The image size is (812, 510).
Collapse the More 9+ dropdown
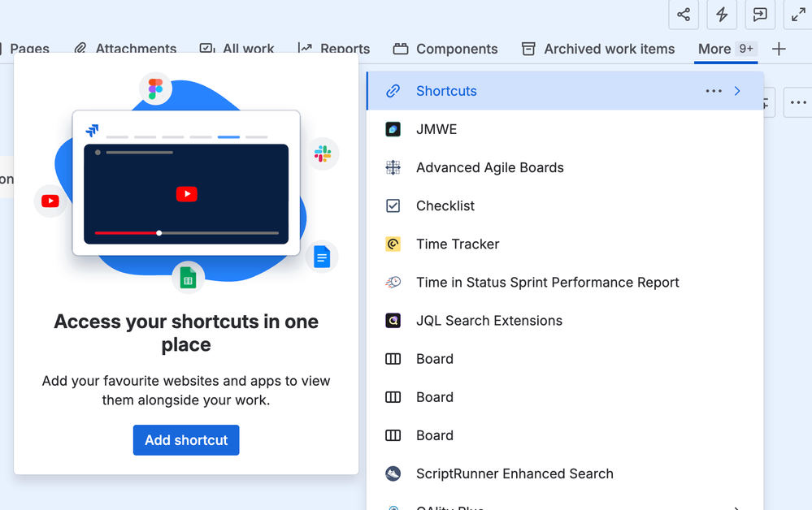[726, 50]
